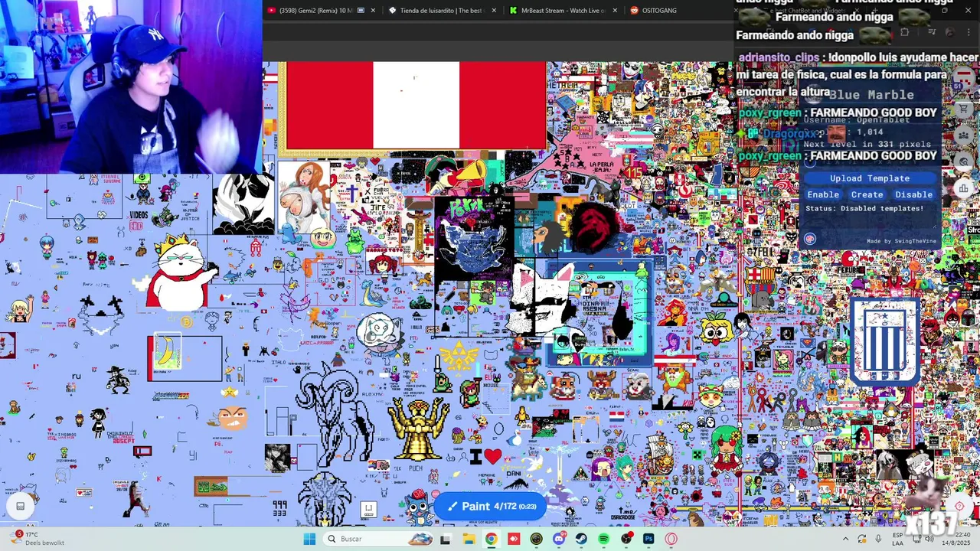Click the banana pixel art
The width and height of the screenshot is (980, 551).
pos(168,353)
